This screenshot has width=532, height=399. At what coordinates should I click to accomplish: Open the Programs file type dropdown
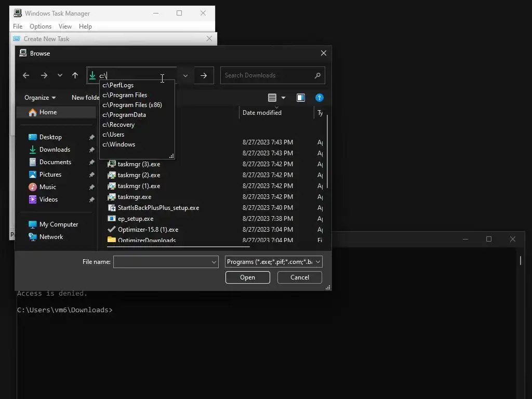coord(273,262)
